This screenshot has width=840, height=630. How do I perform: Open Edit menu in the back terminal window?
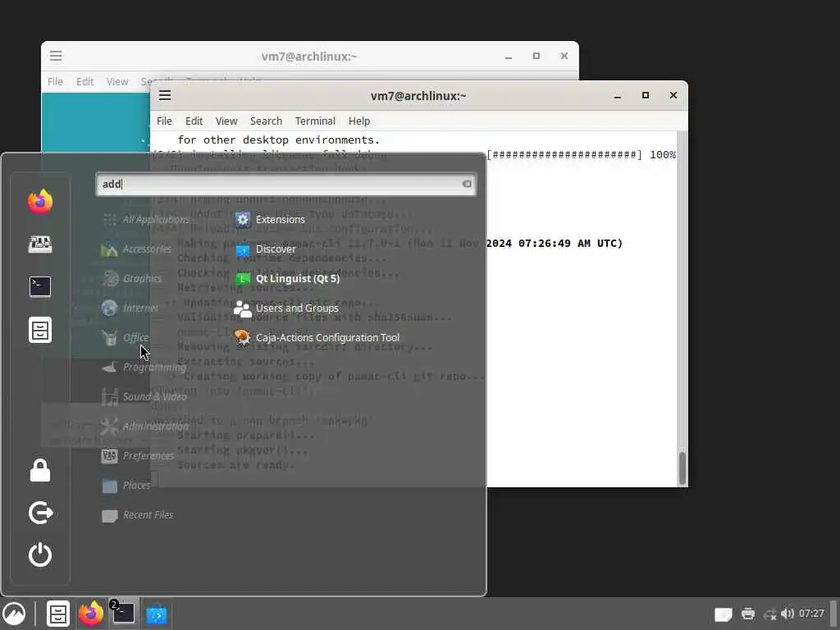[x=84, y=81]
